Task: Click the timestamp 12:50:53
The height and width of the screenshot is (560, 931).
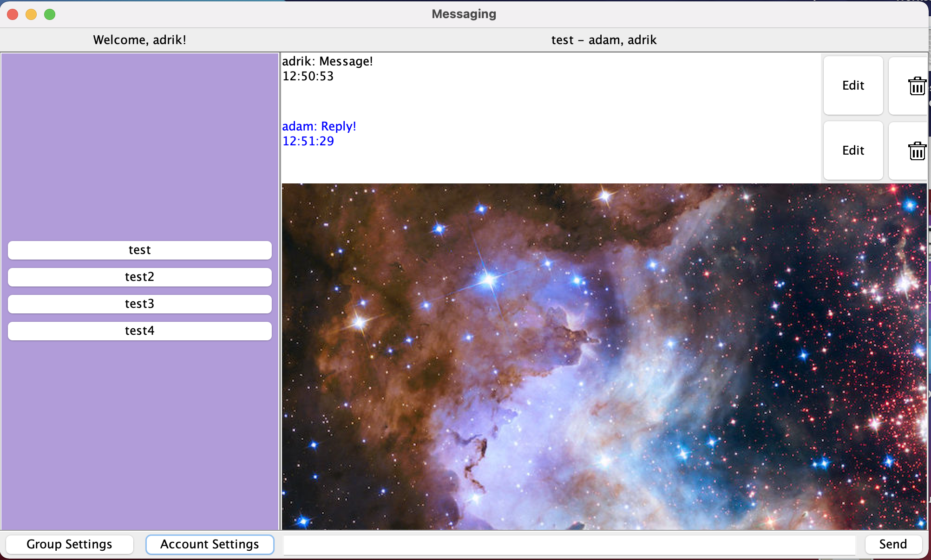Action: (308, 76)
